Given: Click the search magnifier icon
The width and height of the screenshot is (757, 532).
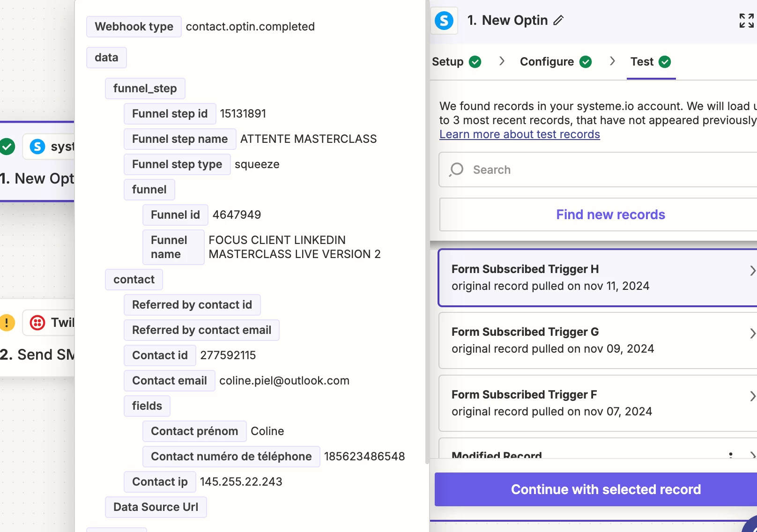Looking at the screenshot, I should point(456,170).
